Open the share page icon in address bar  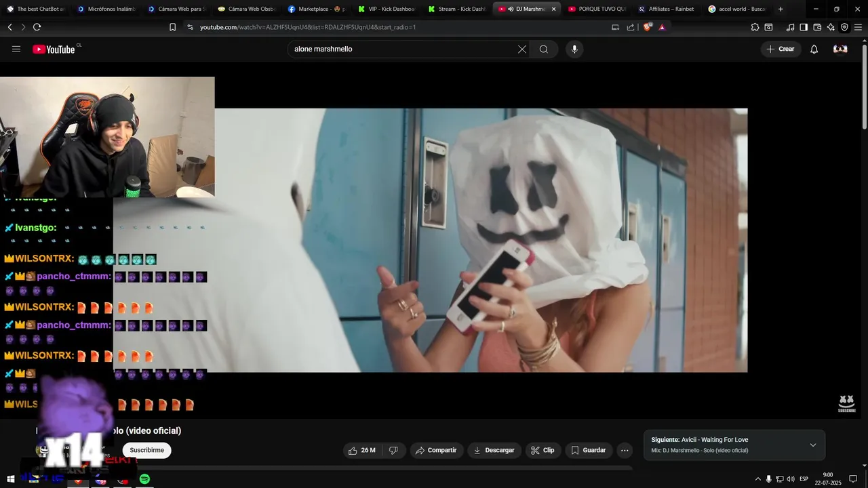tap(631, 27)
